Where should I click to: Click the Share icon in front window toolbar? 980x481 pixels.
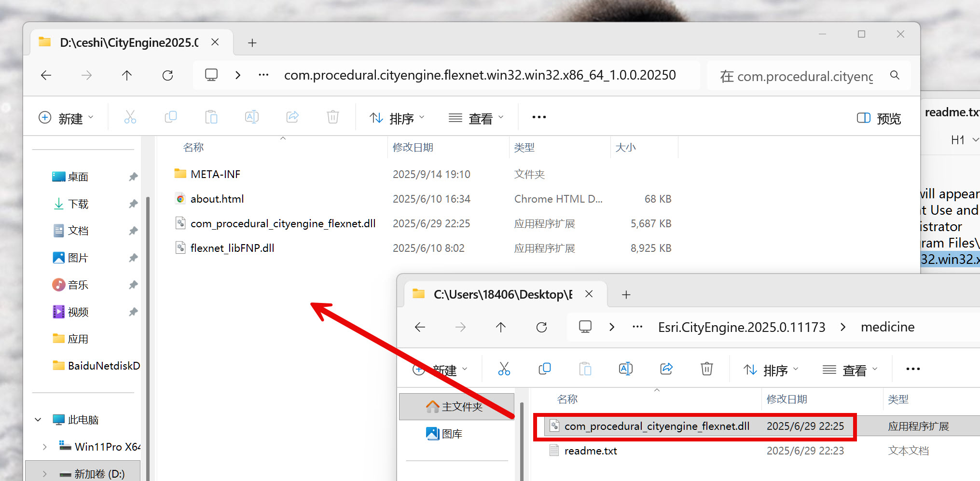pos(666,369)
